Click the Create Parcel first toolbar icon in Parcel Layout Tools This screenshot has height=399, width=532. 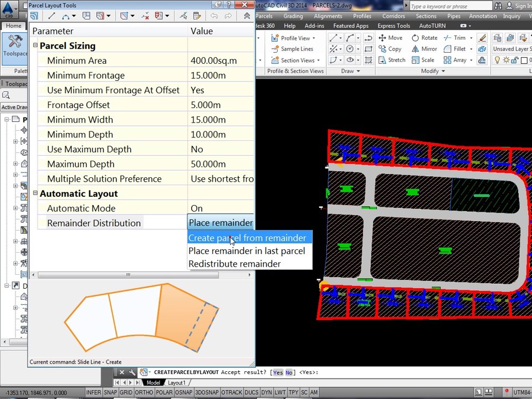pos(34,16)
